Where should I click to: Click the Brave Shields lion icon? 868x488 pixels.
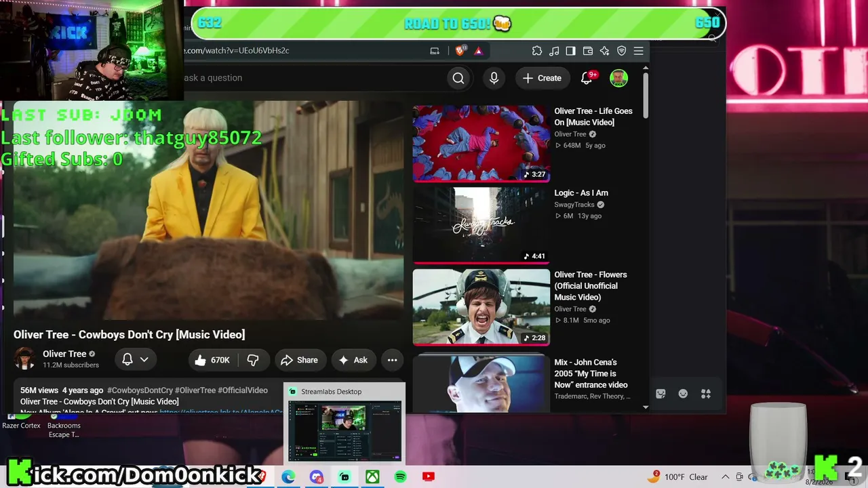click(x=460, y=51)
